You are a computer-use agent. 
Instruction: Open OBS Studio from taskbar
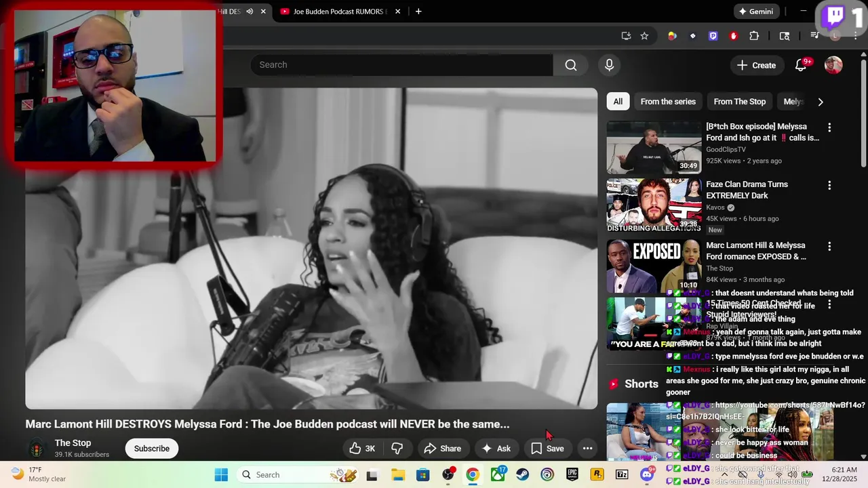coord(448,474)
